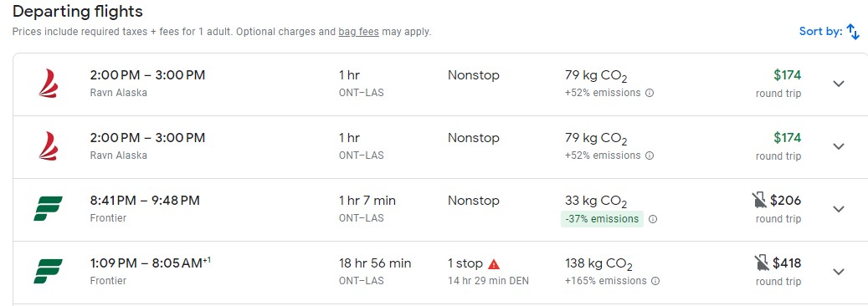Select the 8:41 PM – 9:48 PM Frontier flight
The image size is (868, 306).
(440, 210)
